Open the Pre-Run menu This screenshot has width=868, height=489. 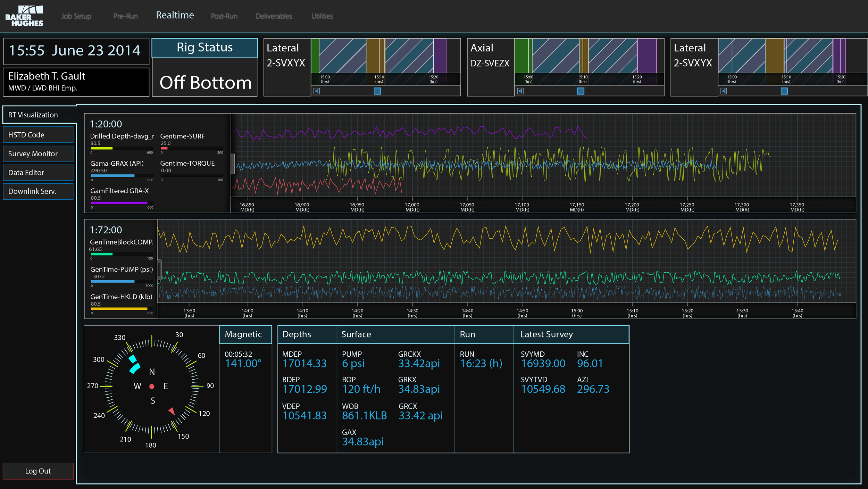click(125, 16)
